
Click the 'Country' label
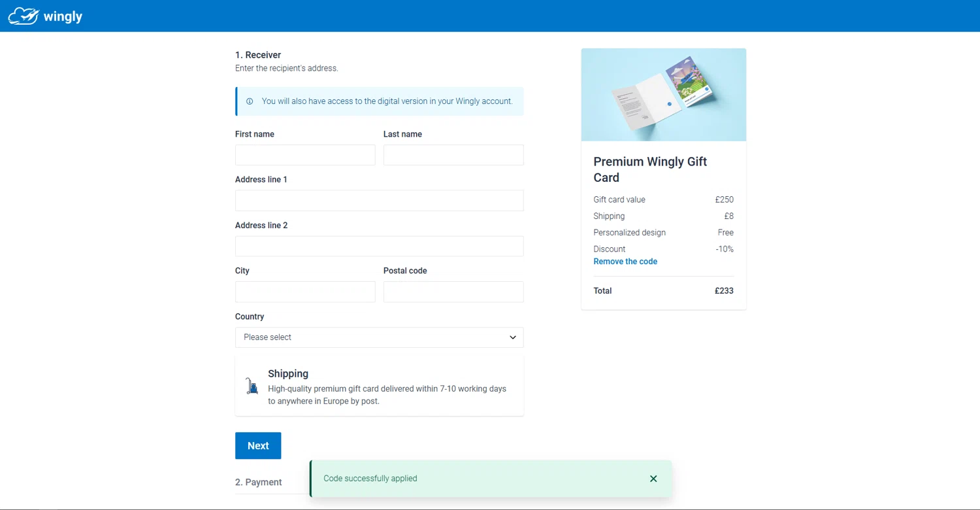click(250, 316)
